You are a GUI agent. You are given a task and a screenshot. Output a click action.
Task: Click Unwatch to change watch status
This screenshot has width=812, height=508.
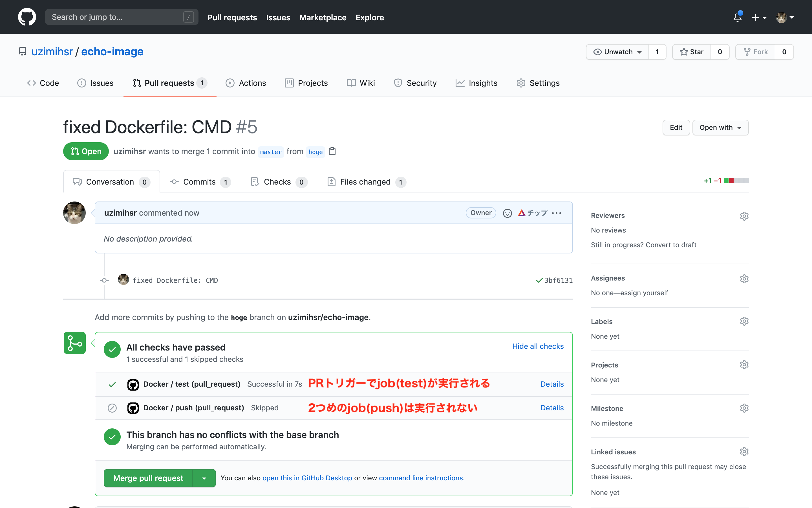(x=617, y=52)
